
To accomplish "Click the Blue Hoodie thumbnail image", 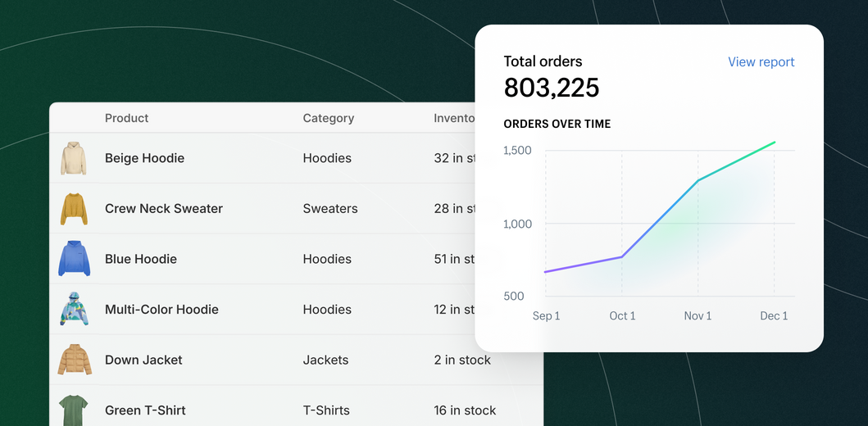I will pyautogui.click(x=75, y=258).
